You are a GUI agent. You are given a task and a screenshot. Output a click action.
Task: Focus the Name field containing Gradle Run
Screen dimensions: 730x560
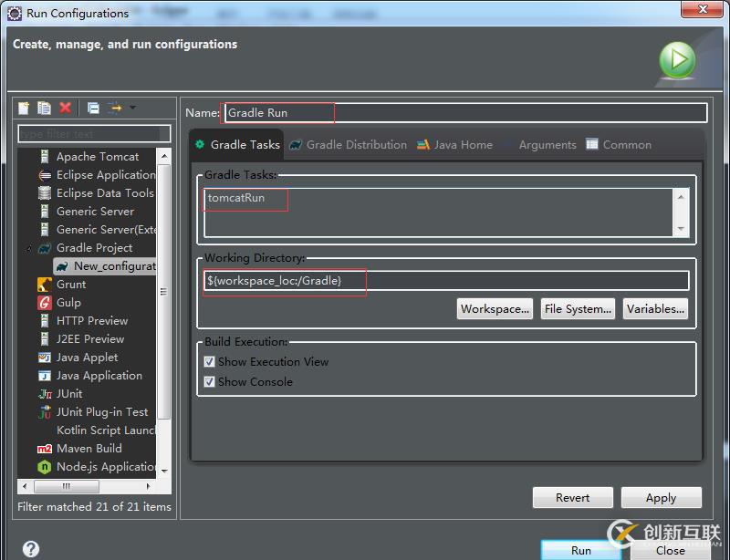(465, 113)
